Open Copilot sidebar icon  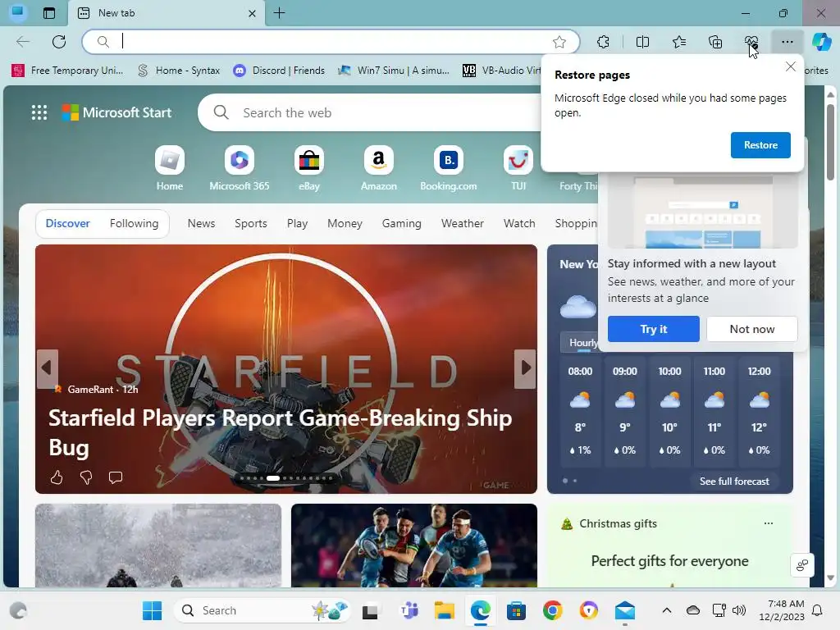point(822,42)
